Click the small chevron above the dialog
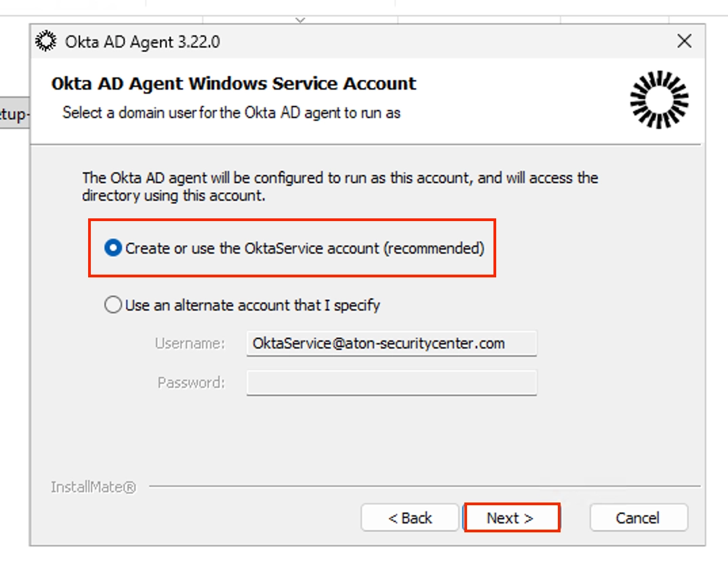 click(x=300, y=20)
